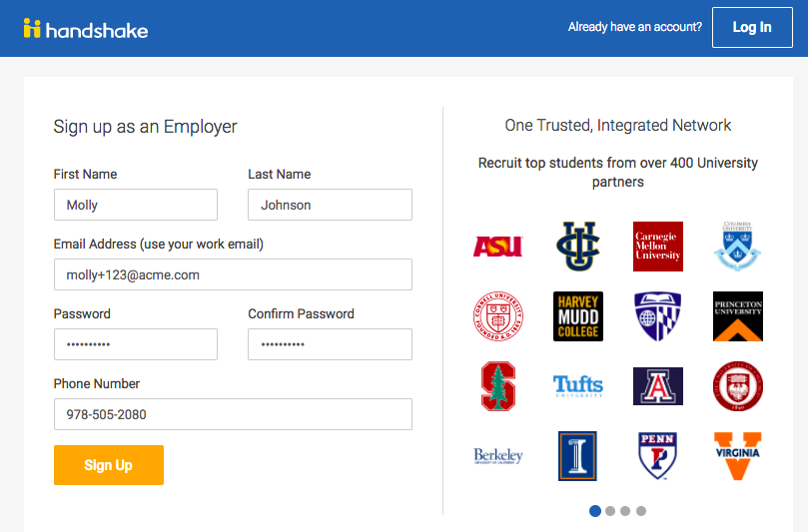Select the Berkeley logo
808x532 pixels.
pos(497,456)
